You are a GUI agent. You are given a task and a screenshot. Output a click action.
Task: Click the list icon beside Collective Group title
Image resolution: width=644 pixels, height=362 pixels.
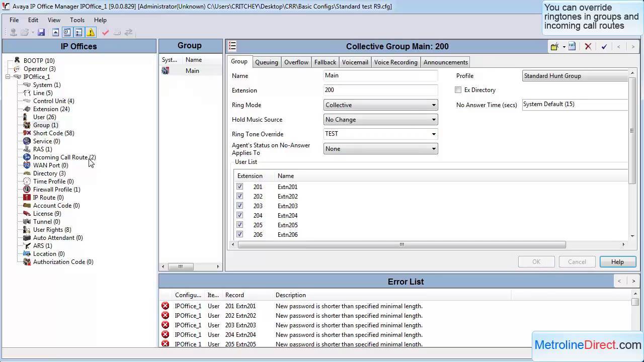[x=232, y=46]
